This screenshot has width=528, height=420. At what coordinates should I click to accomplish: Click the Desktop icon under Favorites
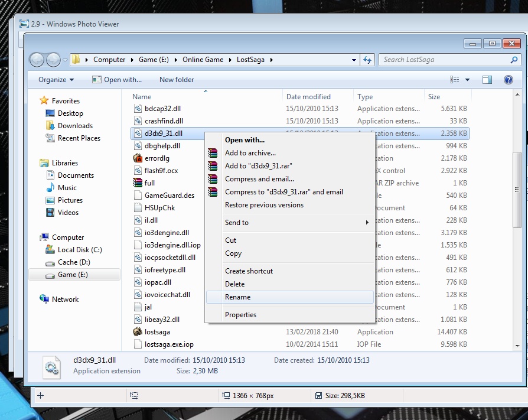pos(50,113)
